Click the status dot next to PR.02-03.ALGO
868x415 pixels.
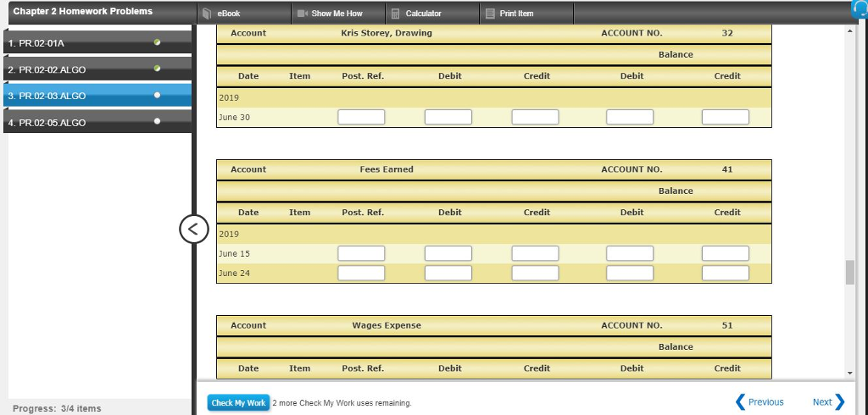point(157,95)
